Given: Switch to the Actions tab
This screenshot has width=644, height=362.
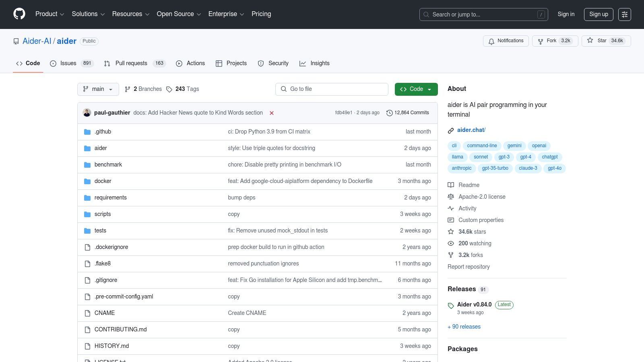Looking at the screenshot, I should click(x=190, y=64).
